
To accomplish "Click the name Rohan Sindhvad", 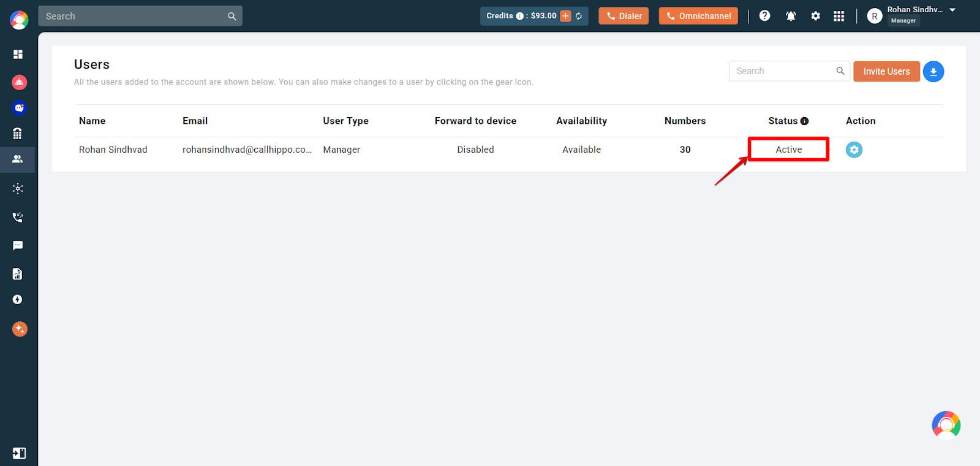I will pos(113,150).
